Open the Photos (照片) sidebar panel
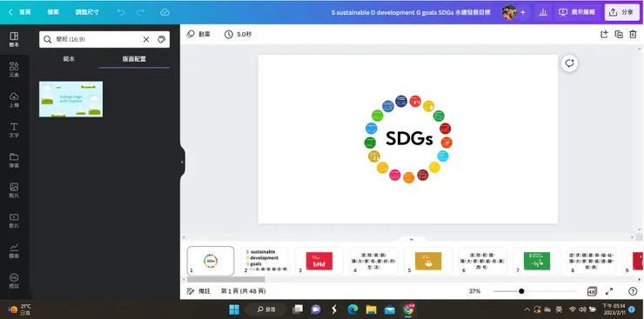The width and height of the screenshot is (644, 319). click(14, 190)
